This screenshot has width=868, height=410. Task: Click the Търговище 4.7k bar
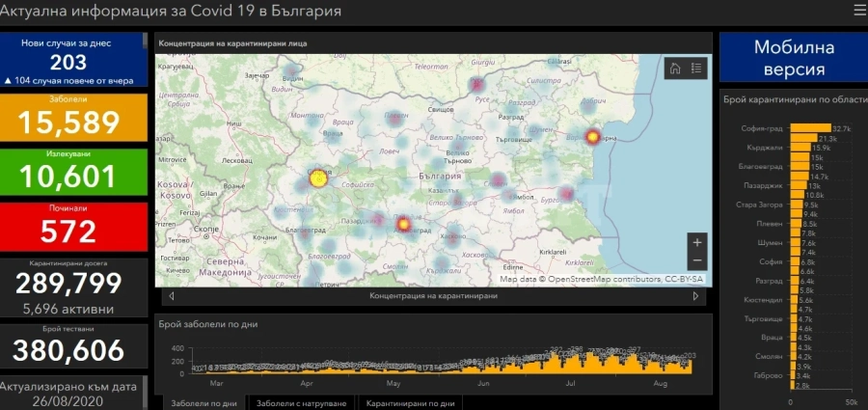tap(794, 319)
